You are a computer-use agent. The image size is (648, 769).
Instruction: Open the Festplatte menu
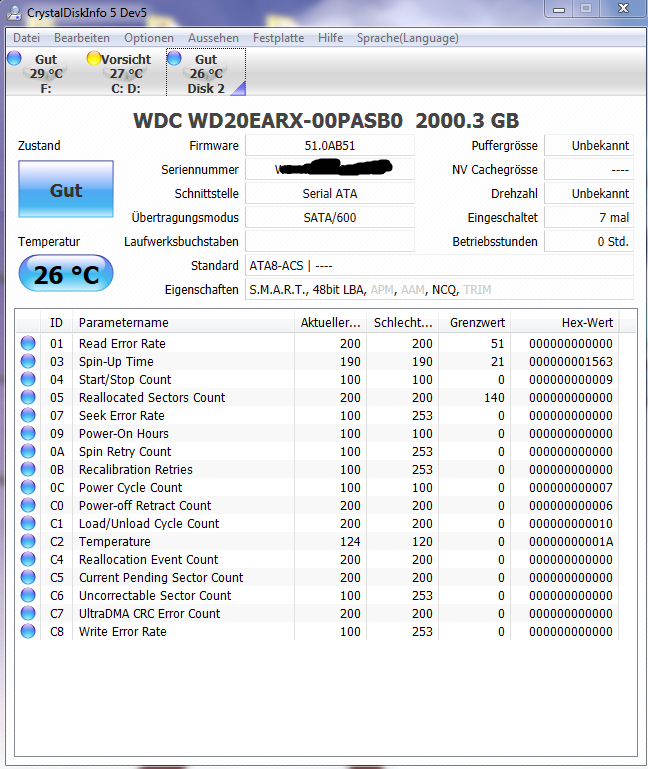278,38
